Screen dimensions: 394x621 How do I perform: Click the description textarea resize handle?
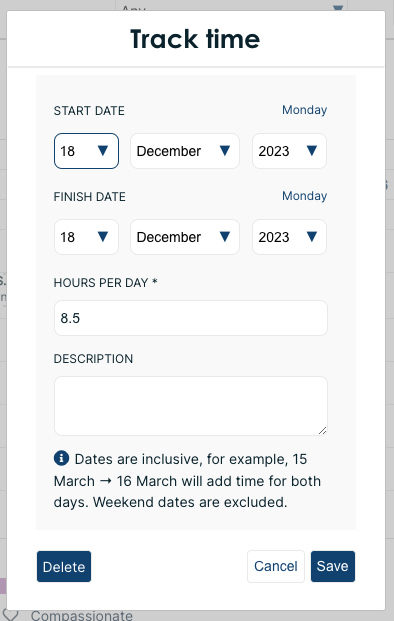(322, 431)
